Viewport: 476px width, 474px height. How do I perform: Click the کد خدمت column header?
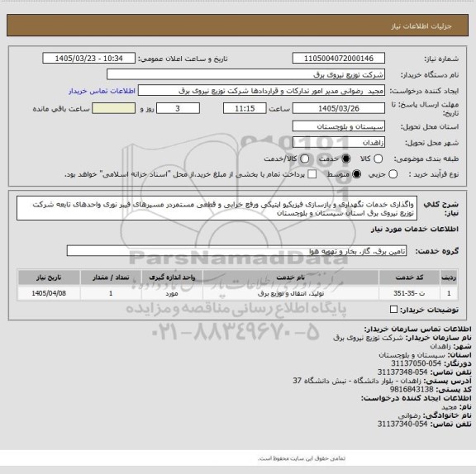tap(409, 277)
